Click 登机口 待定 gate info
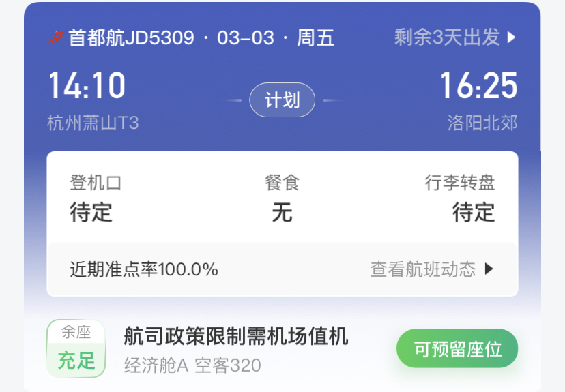The height and width of the screenshot is (392, 565). (x=96, y=198)
